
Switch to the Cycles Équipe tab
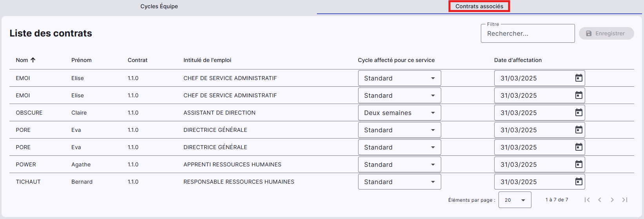159,6
